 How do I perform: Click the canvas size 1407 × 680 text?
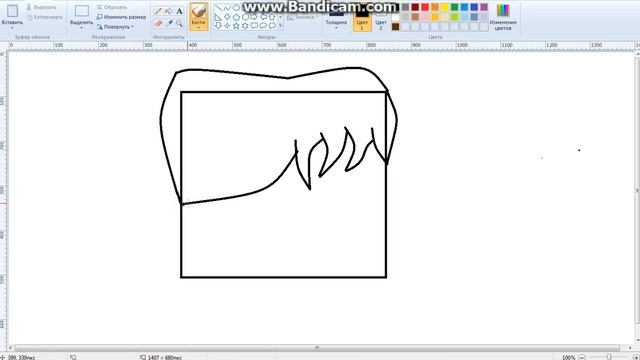coord(164,358)
